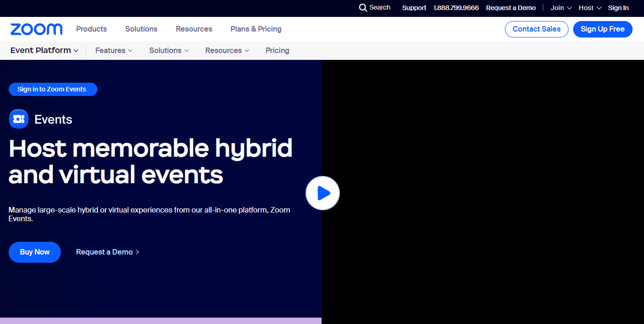Image resolution: width=644 pixels, height=324 pixels.
Task: Click the Search text in top bar
Action: click(380, 8)
